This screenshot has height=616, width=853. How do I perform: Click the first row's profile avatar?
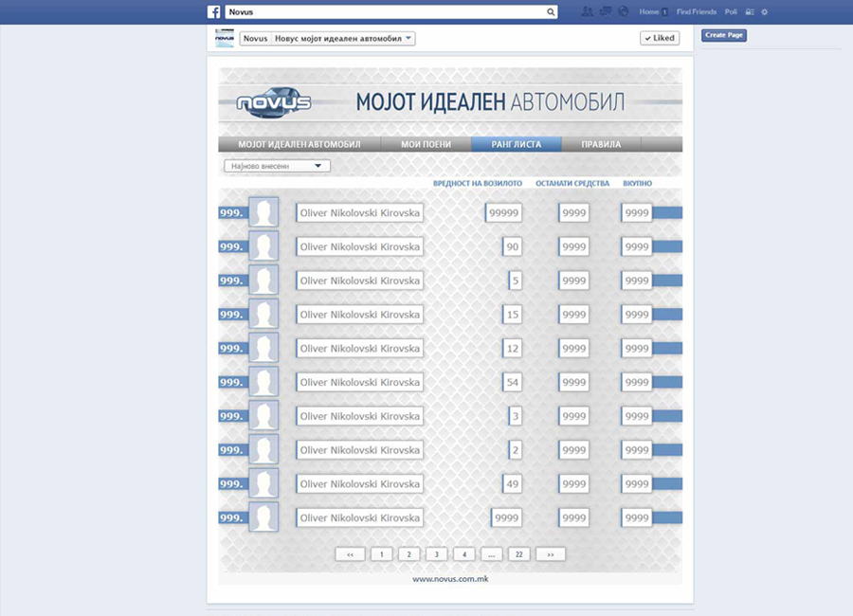[263, 212]
